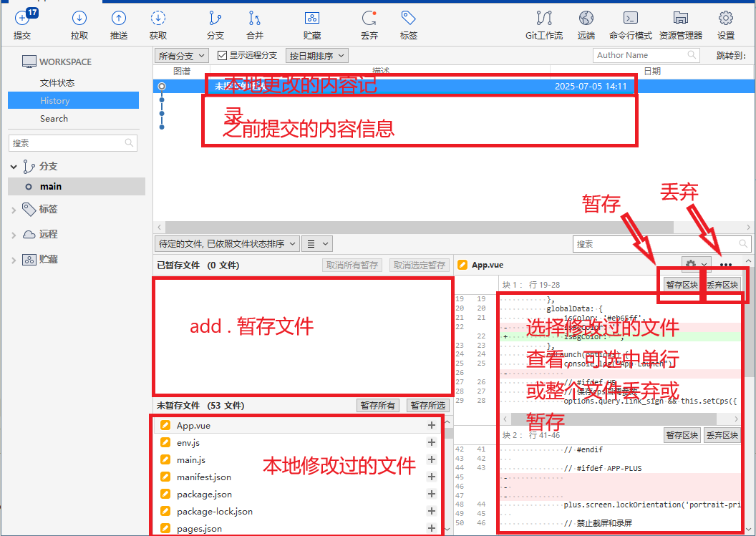
Task: Click the commit graph horizontal scrollbar
Action: coord(420,227)
